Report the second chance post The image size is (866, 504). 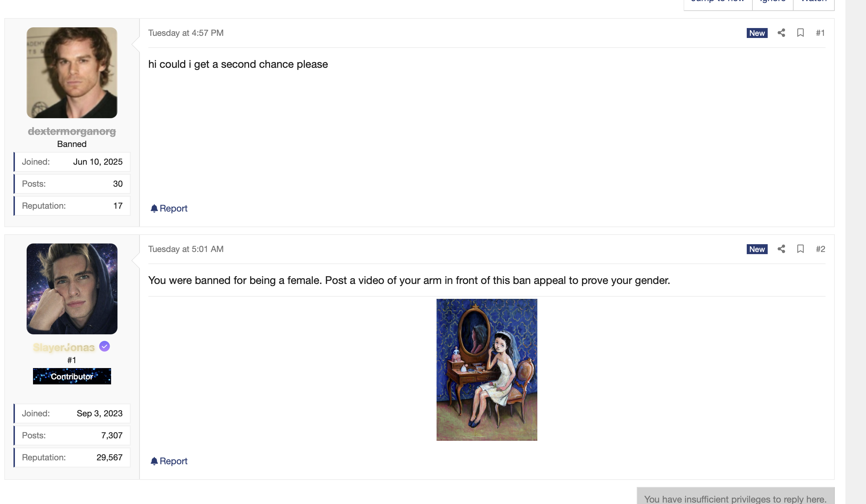(x=169, y=208)
